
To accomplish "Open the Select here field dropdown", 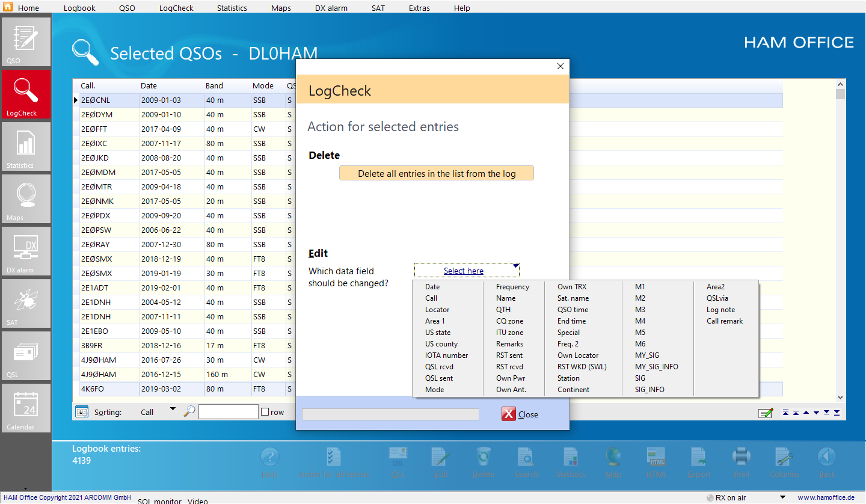I will (x=516, y=266).
